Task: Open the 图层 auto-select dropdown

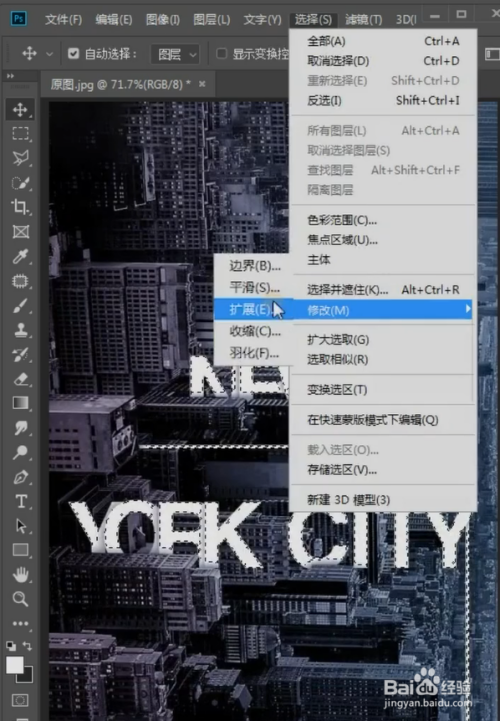Action: coord(175,55)
